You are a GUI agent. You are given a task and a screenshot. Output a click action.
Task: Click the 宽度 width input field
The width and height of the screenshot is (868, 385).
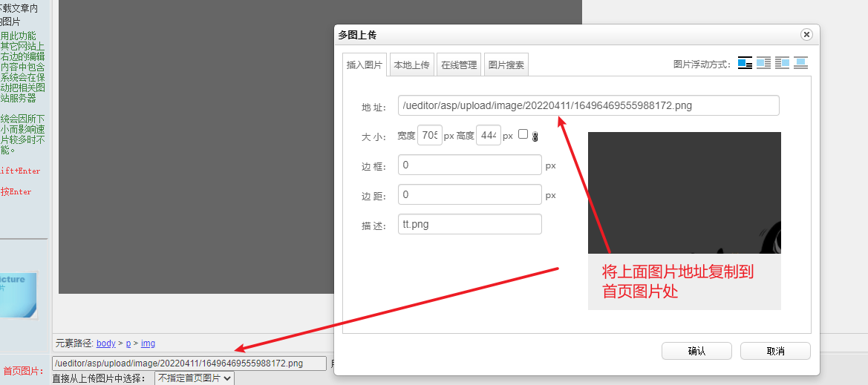pos(430,136)
